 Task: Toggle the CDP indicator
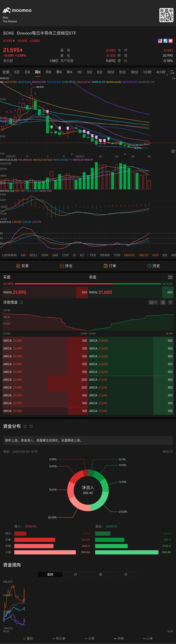coord(66,255)
